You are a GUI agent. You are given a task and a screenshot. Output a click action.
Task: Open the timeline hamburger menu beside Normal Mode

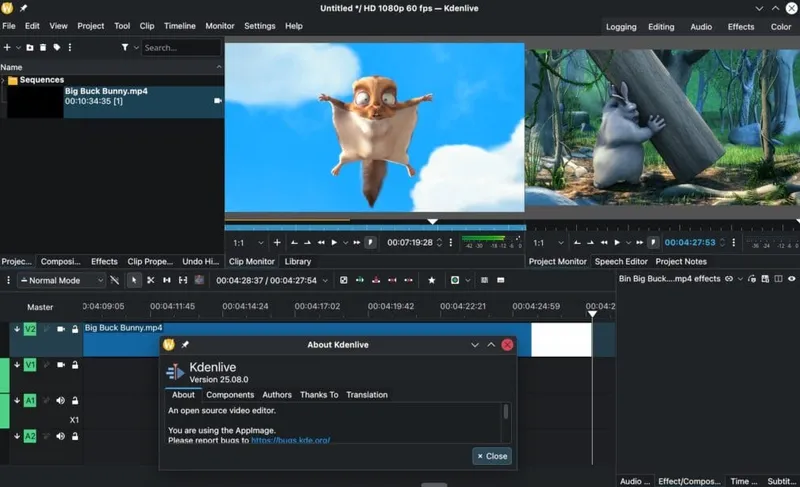[x=8, y=280]
